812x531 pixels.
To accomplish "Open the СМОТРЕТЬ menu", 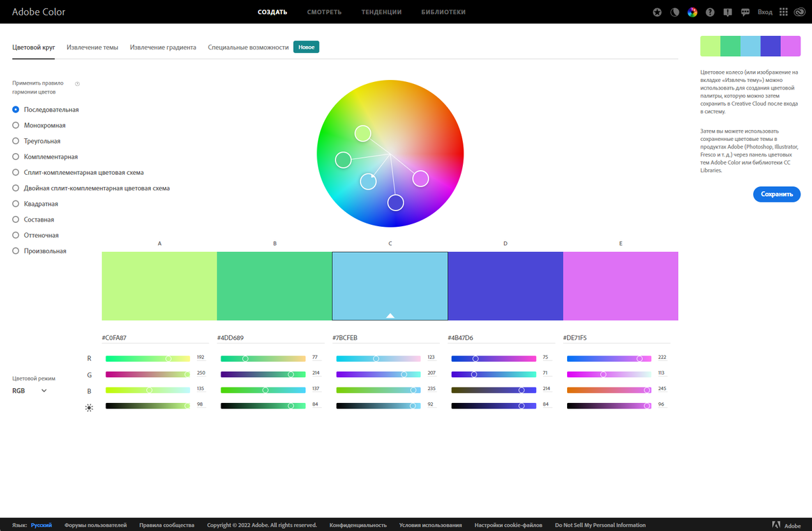I will [324, 12].
